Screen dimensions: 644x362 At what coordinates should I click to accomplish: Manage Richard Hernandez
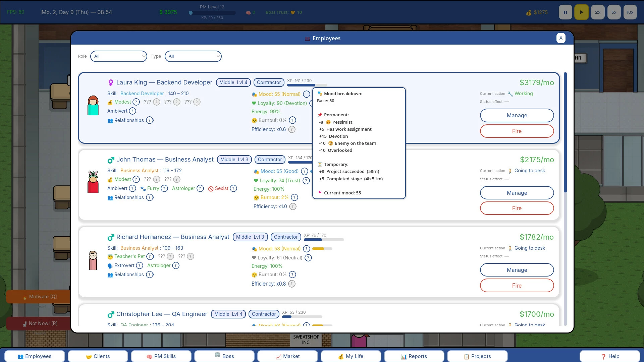(x=517, y=270)
